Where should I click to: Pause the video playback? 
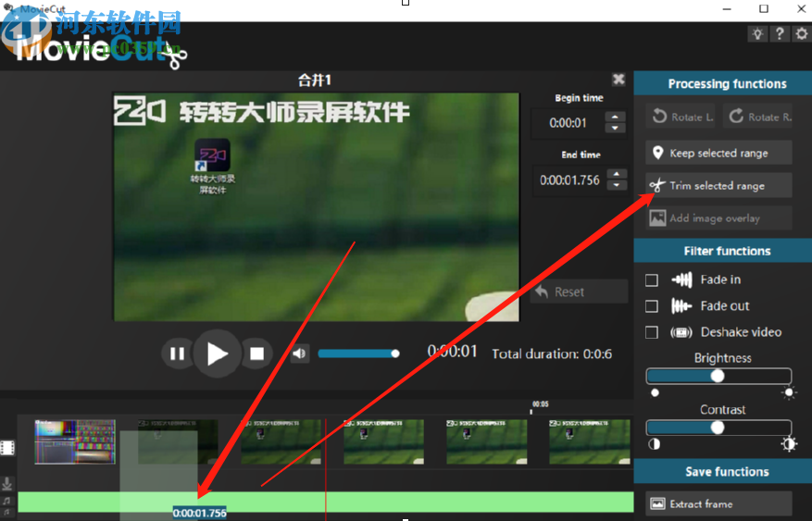click(177, 354)
